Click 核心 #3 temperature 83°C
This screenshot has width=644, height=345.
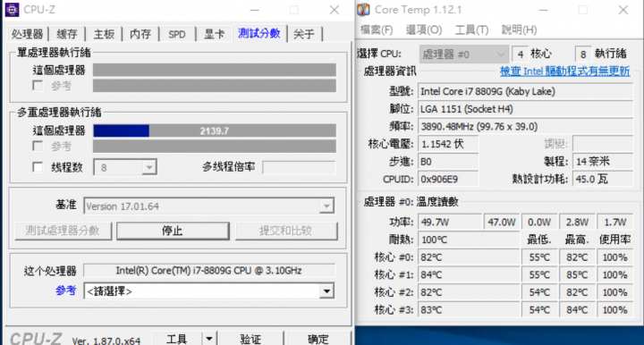pos(468,310)
